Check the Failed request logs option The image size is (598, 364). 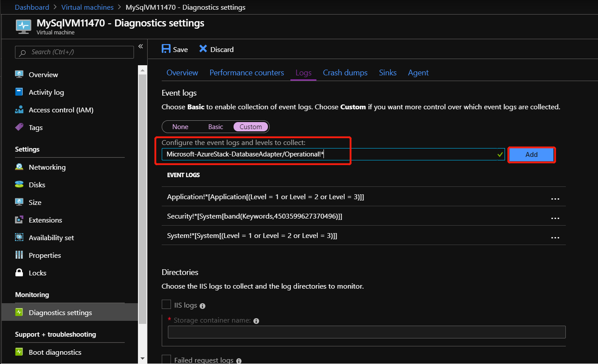pyautogui.click(x=166, y=359)
